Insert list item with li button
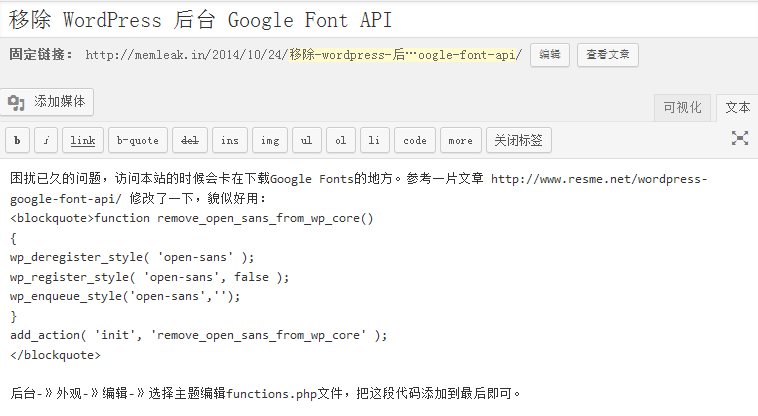The height and width of the screenshot is (416, 758). click(374, 140)
